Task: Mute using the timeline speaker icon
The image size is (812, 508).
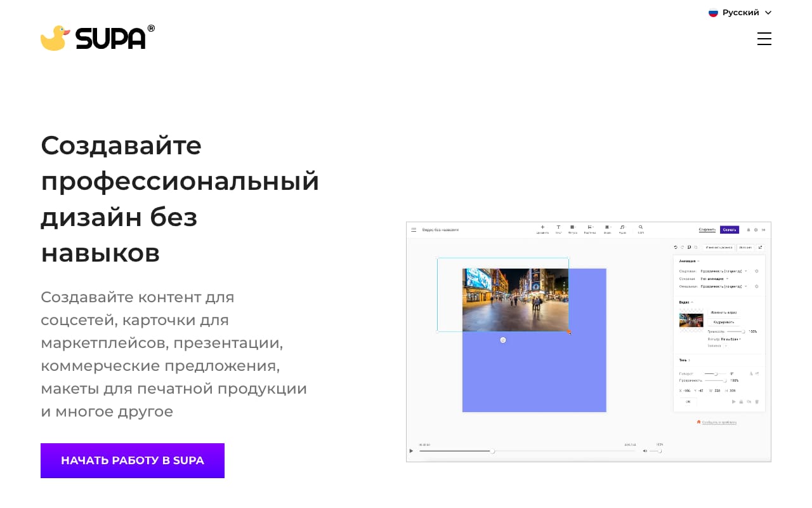Action: (645, 451)
